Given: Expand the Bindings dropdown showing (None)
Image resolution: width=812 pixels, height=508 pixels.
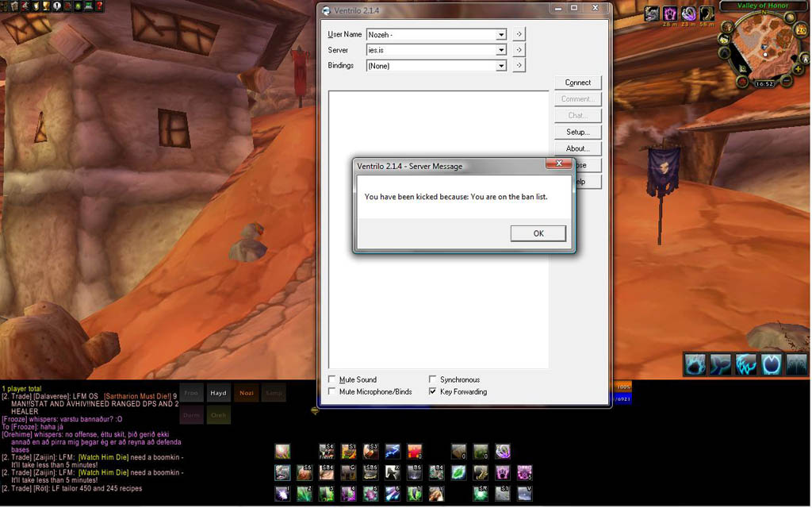Looking at the screenshot, I should (501, 66).
